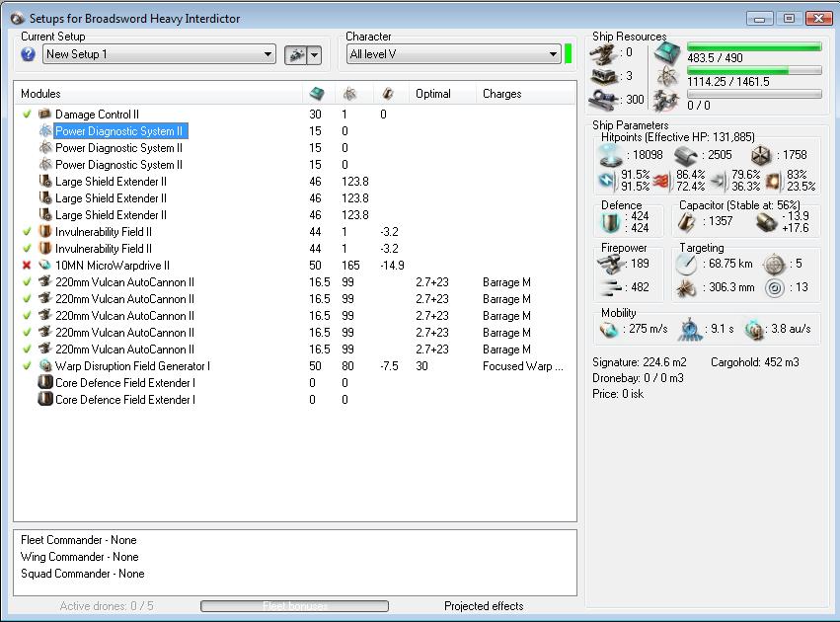
Task: Open the All level V character dropdown
Action: click(x=453, y=54)
